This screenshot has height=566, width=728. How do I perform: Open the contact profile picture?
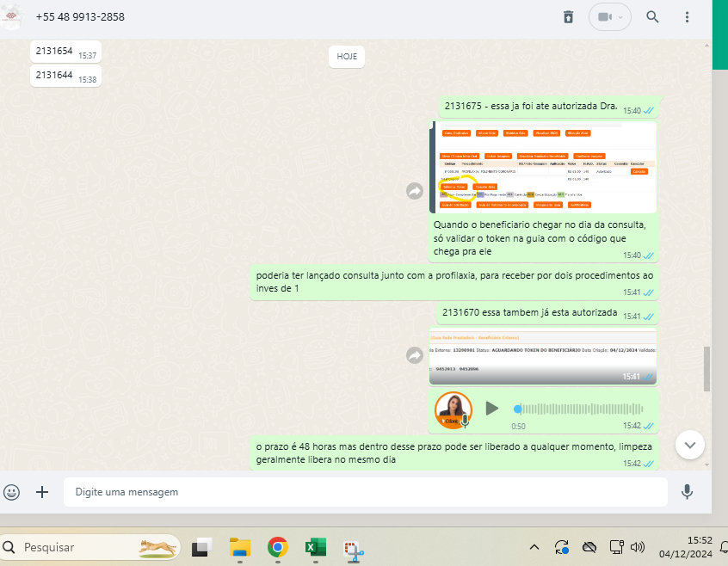pyautogui.click(x=10, y=16)
